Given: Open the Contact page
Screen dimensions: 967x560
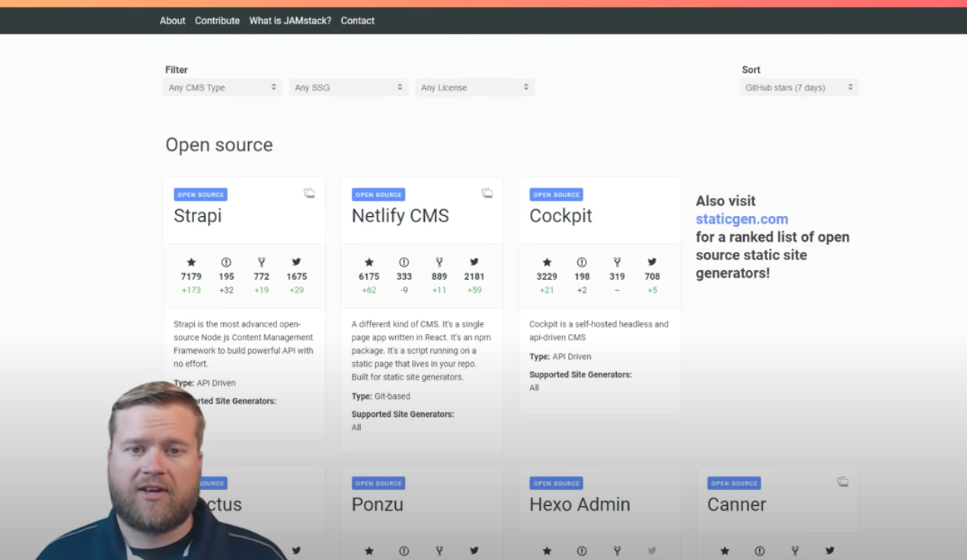Looking at the screenshot, I should click(357, 21).
